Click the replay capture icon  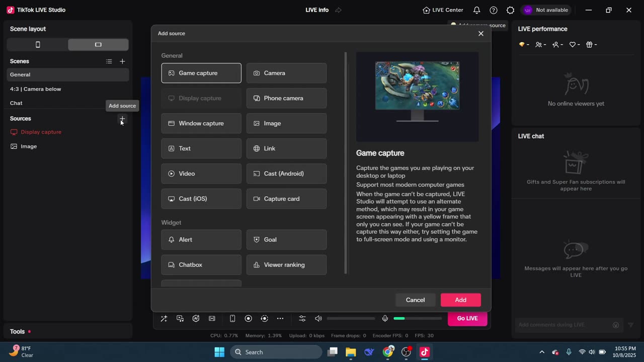point(264,318)
